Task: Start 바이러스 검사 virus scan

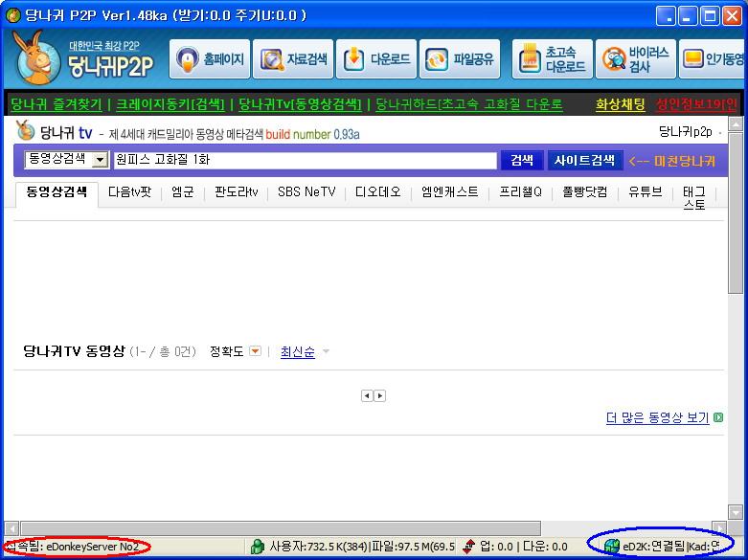Action: pos(636,59)
